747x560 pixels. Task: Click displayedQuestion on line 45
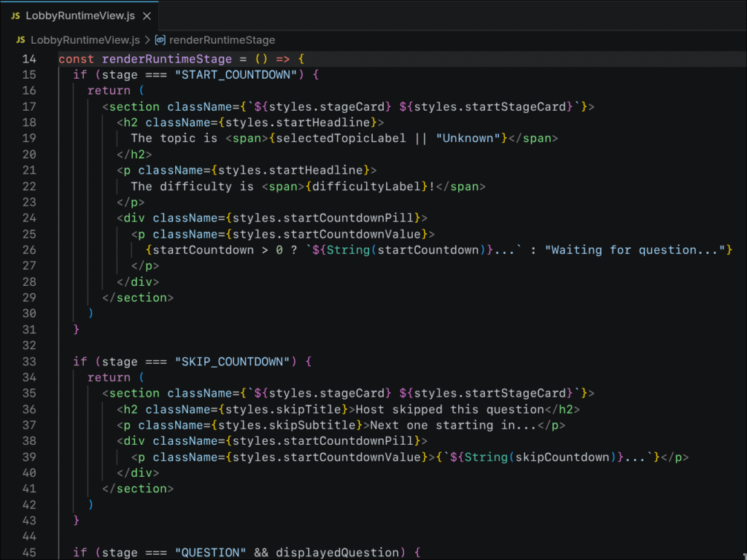(337, 553)
